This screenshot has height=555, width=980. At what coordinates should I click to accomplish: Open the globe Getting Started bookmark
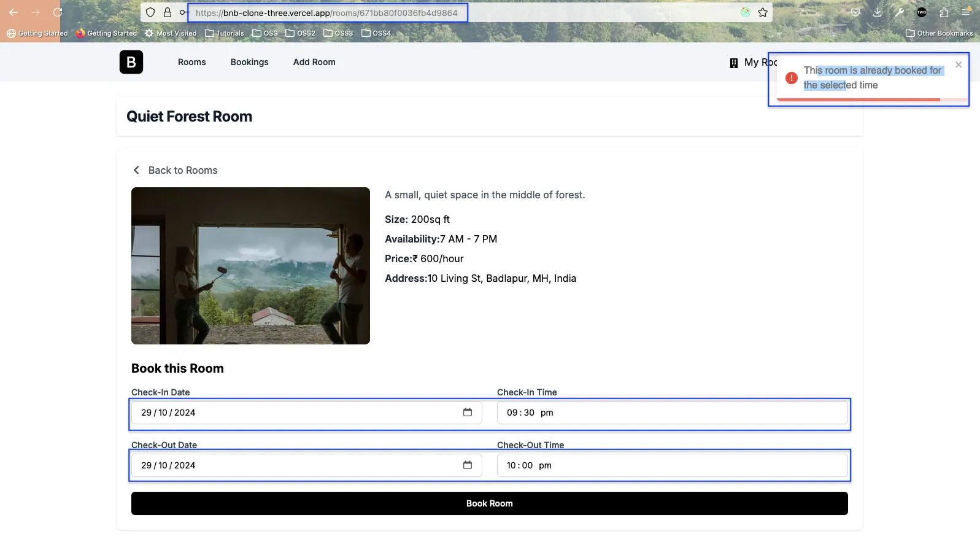(x=37, y=33)
